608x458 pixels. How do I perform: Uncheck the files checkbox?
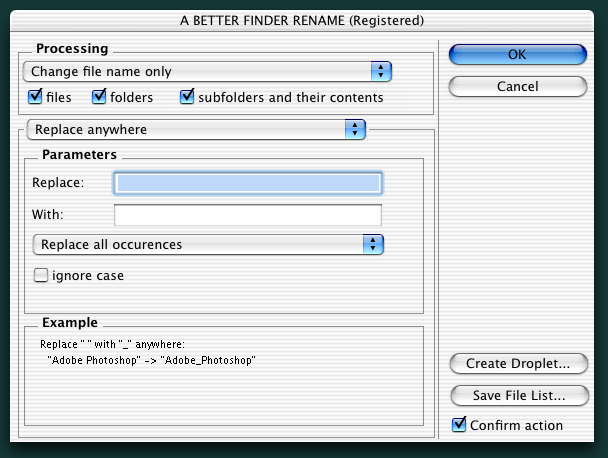pos(35,97)
